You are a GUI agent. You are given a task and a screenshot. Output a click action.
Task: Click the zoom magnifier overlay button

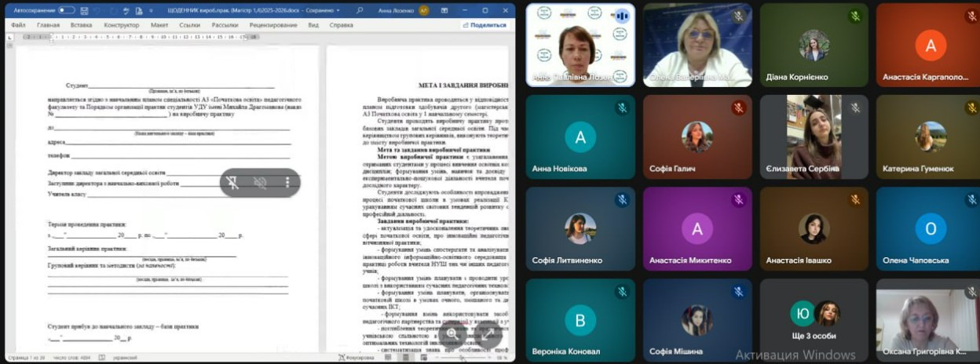click(x=453, y=333)
